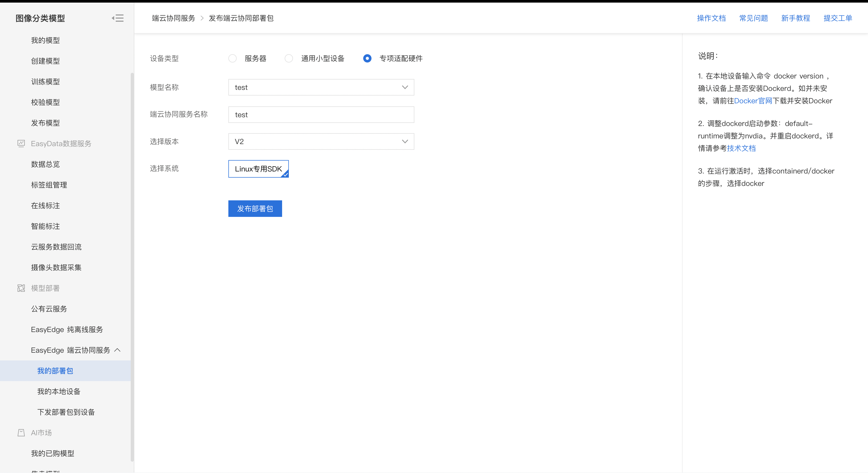Viewport: 868px width, 473px height.
Task: Click the sidebar vertical scrollbar
Action: pyautogui.click(x=132, y=267)
